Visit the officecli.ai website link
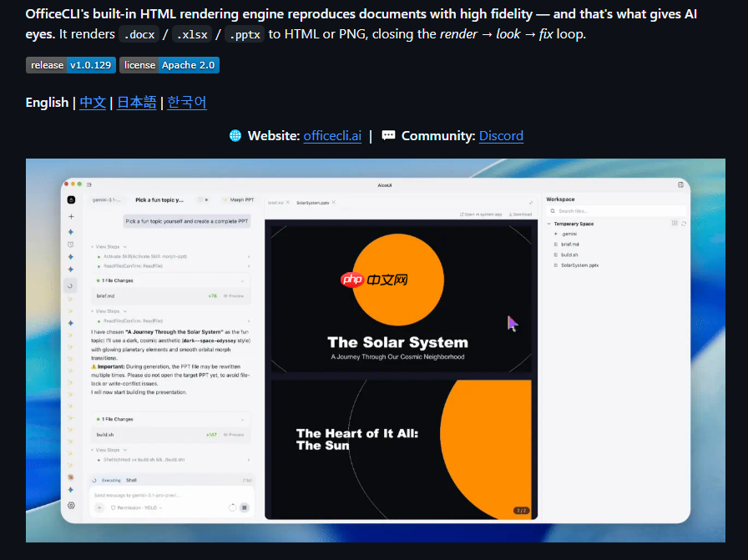The width and height of the screenshot is (748, 560). click(x=332, y=136)
